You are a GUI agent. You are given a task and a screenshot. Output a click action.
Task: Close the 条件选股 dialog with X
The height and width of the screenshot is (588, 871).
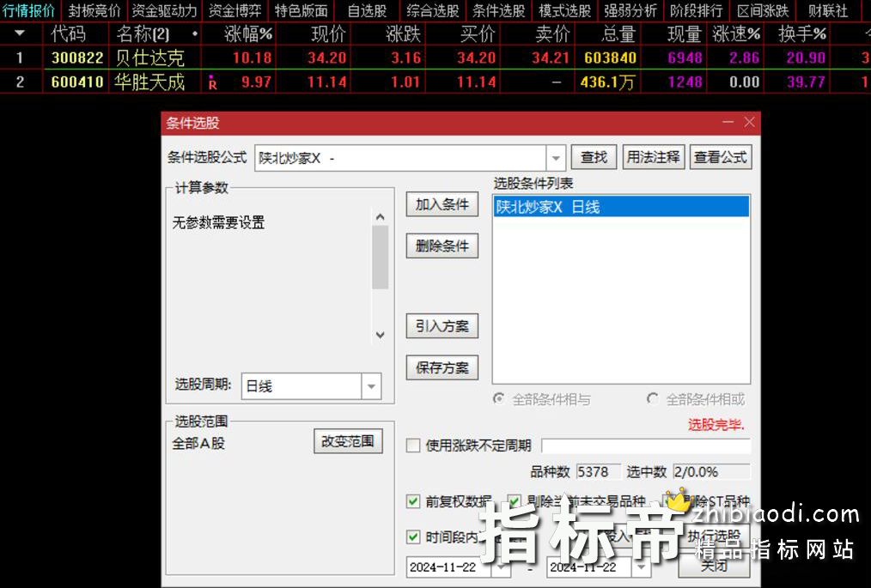pos(749,122)
